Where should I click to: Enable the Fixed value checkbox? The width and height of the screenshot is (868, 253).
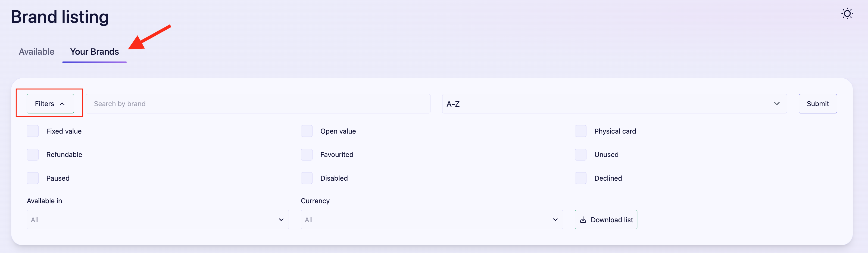[33, 131]
